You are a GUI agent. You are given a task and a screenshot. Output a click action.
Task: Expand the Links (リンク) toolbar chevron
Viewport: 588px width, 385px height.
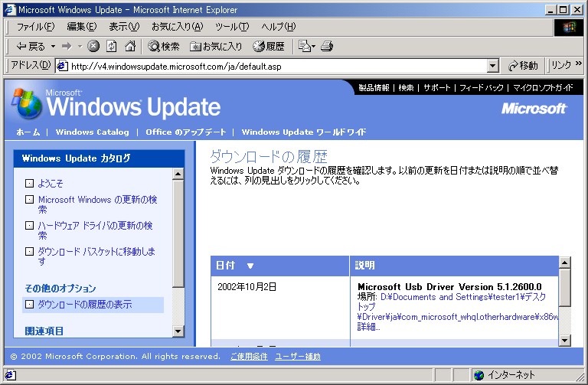click(579, 64)
